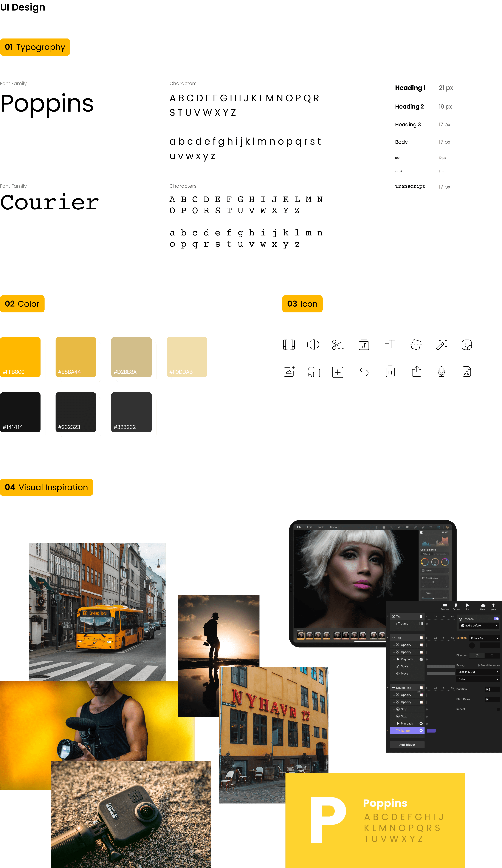Viewport: 502px width, 868px height.
Task: Click the Add Trigger button
Action: (x=407, y=745)
